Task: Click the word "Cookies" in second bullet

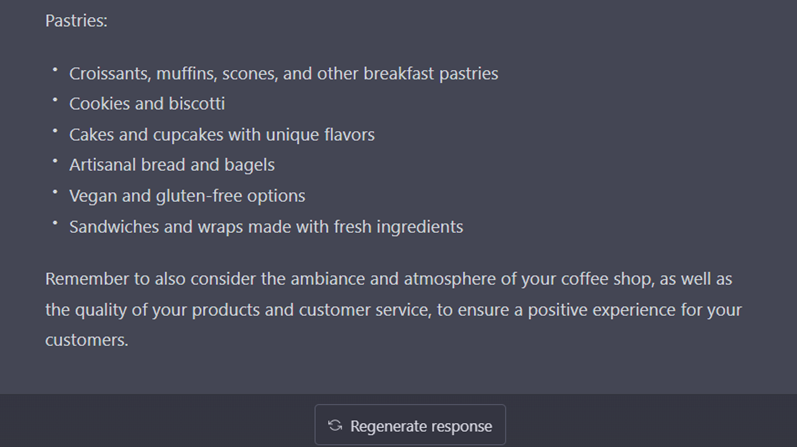Action: pos(100,104)
